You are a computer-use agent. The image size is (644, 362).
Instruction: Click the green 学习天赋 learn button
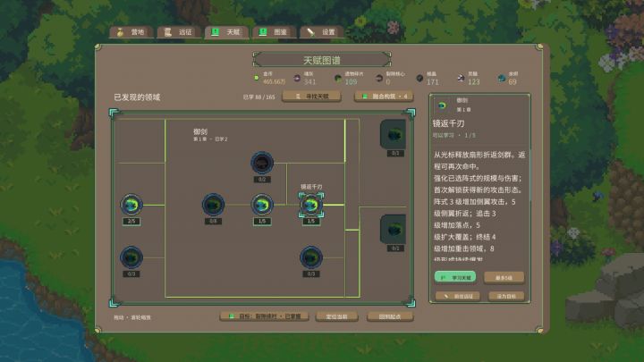pos(455,277)
